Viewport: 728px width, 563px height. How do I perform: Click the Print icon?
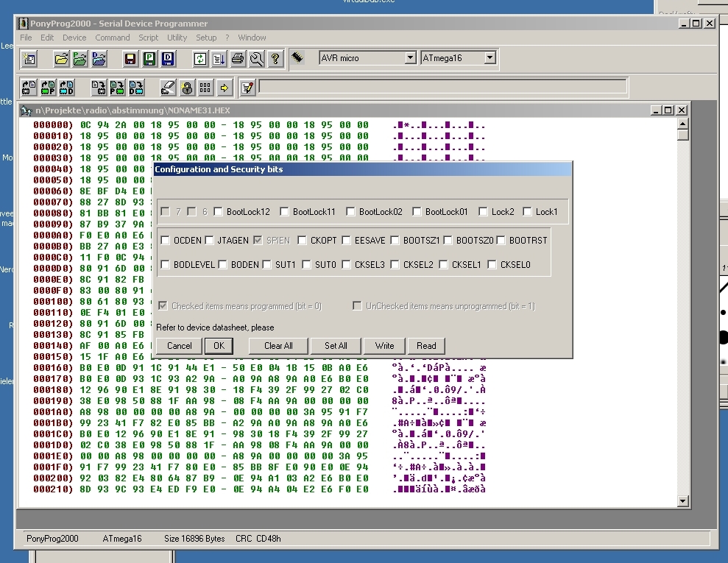coord(238,59)
